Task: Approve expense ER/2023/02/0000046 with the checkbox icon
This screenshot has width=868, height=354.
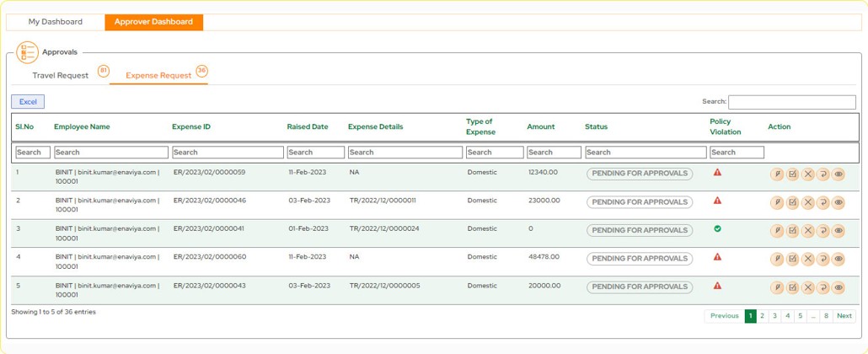Action: point(793,202)
